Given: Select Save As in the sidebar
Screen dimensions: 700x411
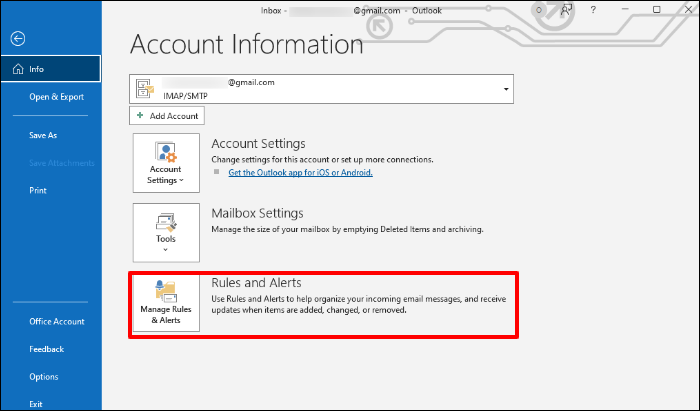Looking at the screenshot, I should click(x=43, y=135).
